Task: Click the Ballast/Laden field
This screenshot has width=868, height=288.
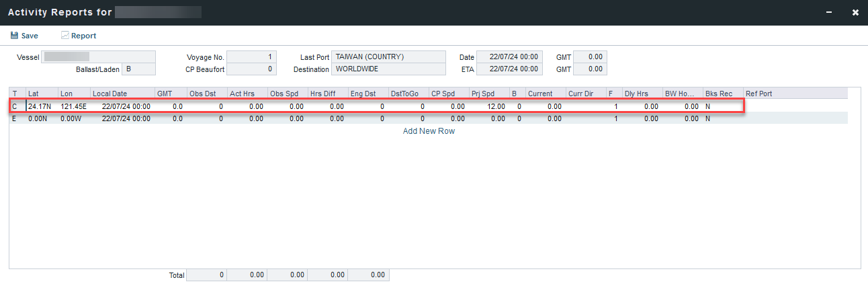Action: pos(138,69)
